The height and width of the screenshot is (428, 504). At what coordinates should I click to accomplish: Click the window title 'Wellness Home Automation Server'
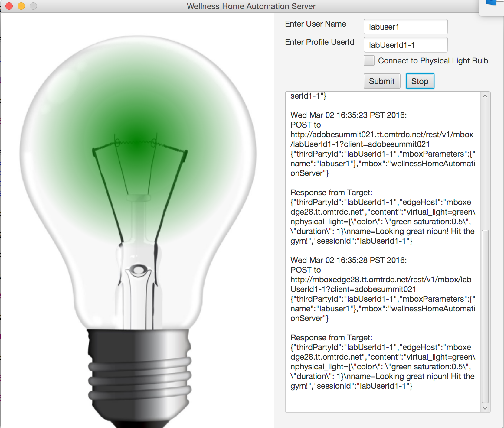pyautogui.click(x=251, y=6)
